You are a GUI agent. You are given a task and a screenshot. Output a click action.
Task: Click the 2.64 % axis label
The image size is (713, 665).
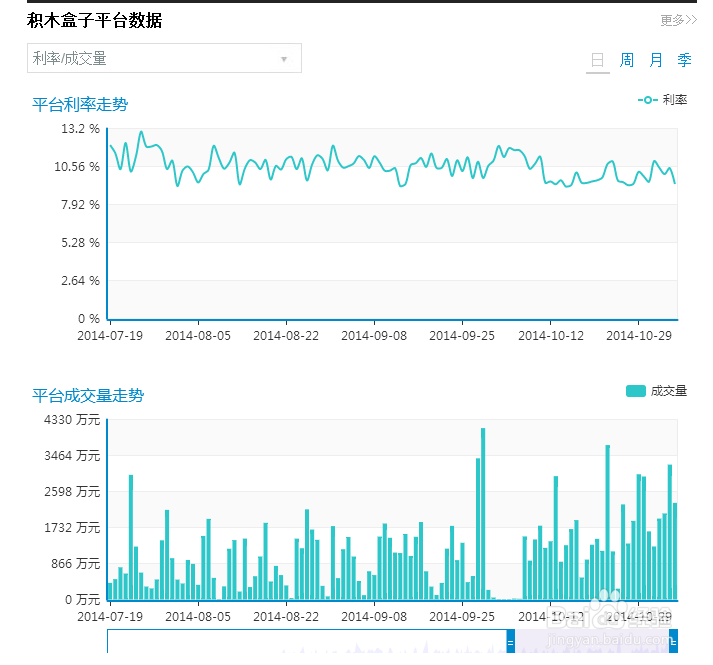point(80,281)
